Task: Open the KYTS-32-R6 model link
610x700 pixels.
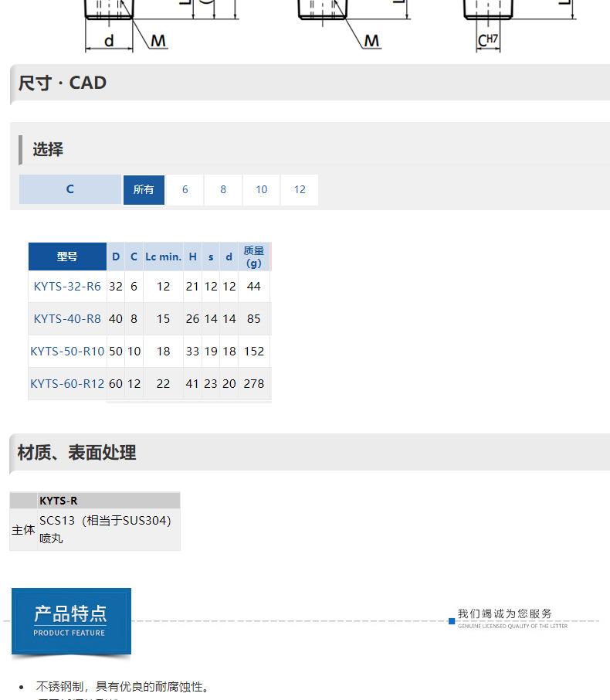Action: [x=67, y=286]
